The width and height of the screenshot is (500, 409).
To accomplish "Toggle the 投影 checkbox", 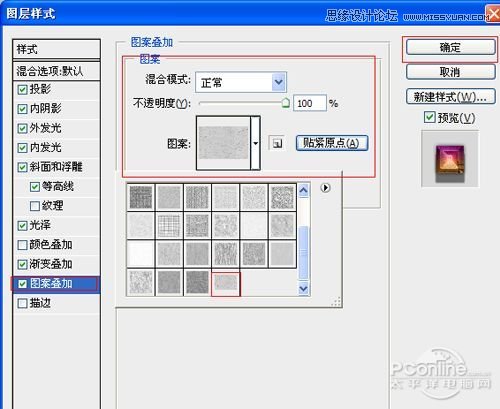I will (22, 89).
